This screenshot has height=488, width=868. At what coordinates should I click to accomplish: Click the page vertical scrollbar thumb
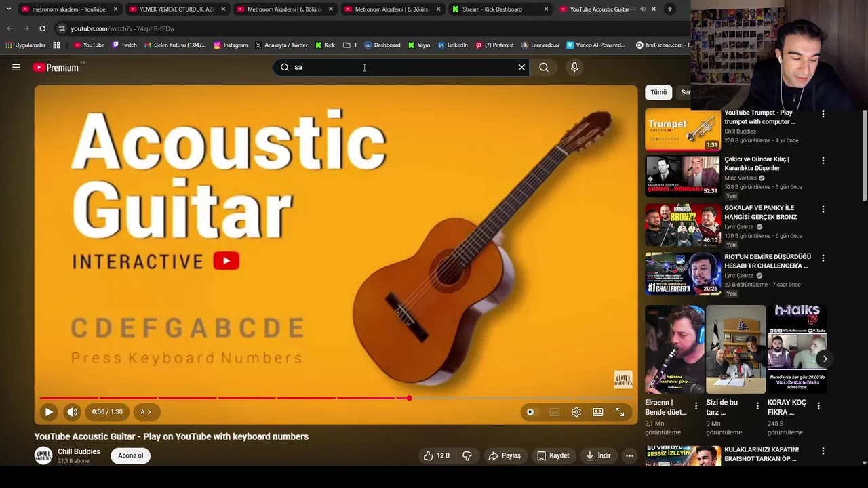864,155
